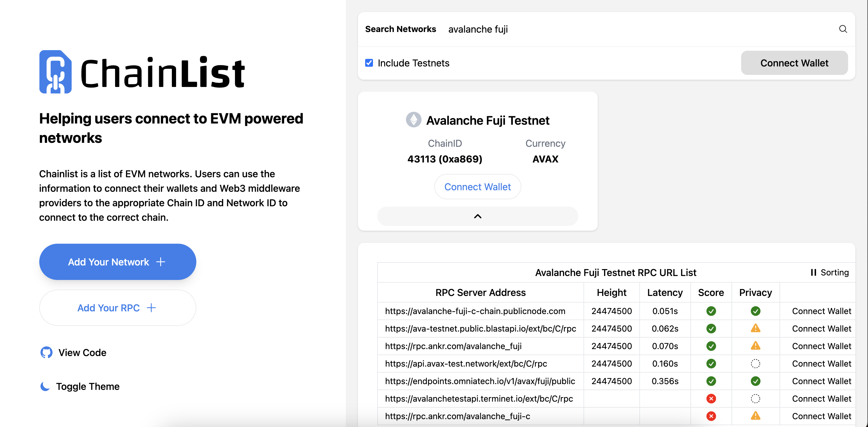Click the search magnifier icon
Viewport: 868px width, 427px height.
click(x=843, y=29)
